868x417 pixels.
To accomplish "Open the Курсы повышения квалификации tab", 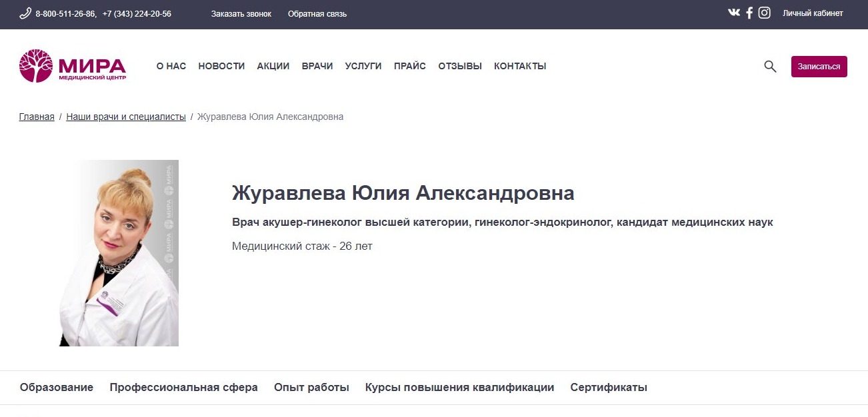I will 460,388.
